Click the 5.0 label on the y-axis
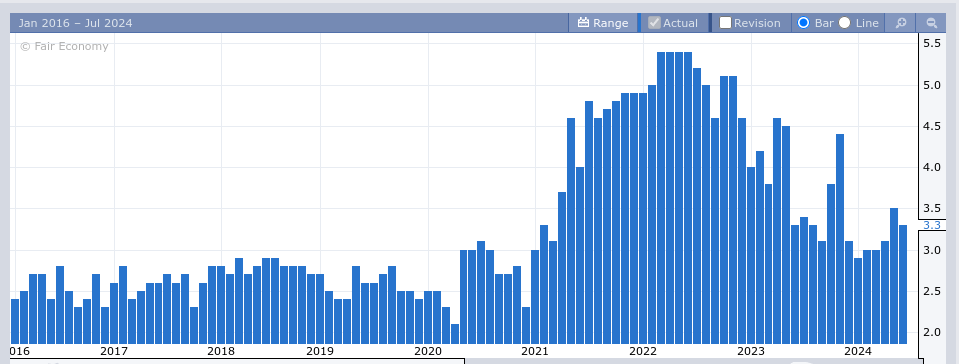959x364 pixels. coord(932,85)
